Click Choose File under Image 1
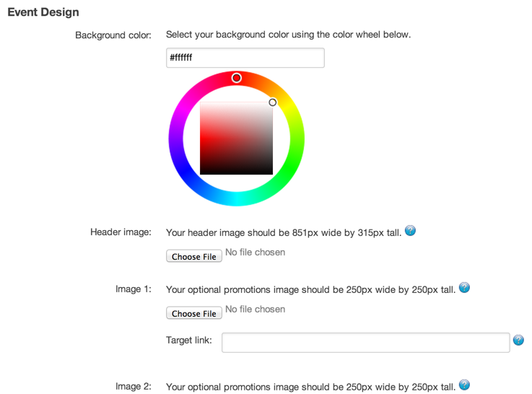The height and width of the screenshot is (394, 532). 194,313
